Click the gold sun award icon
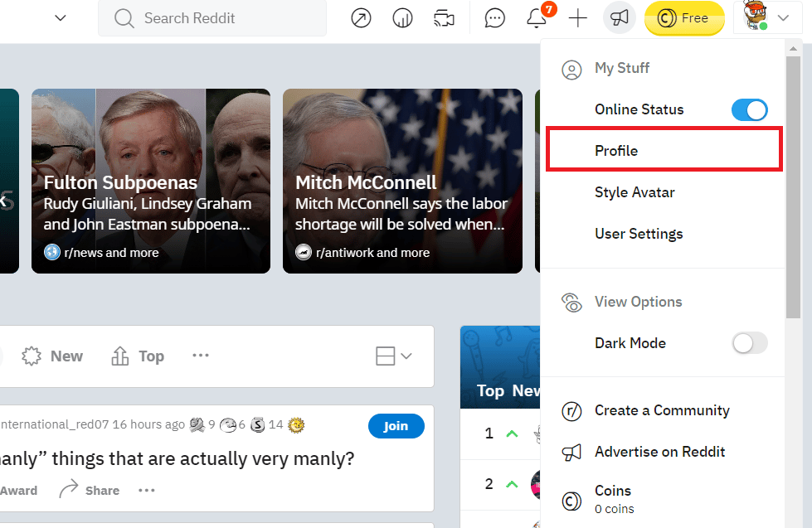This screenshot has width=812, height=528. (296, 425)
